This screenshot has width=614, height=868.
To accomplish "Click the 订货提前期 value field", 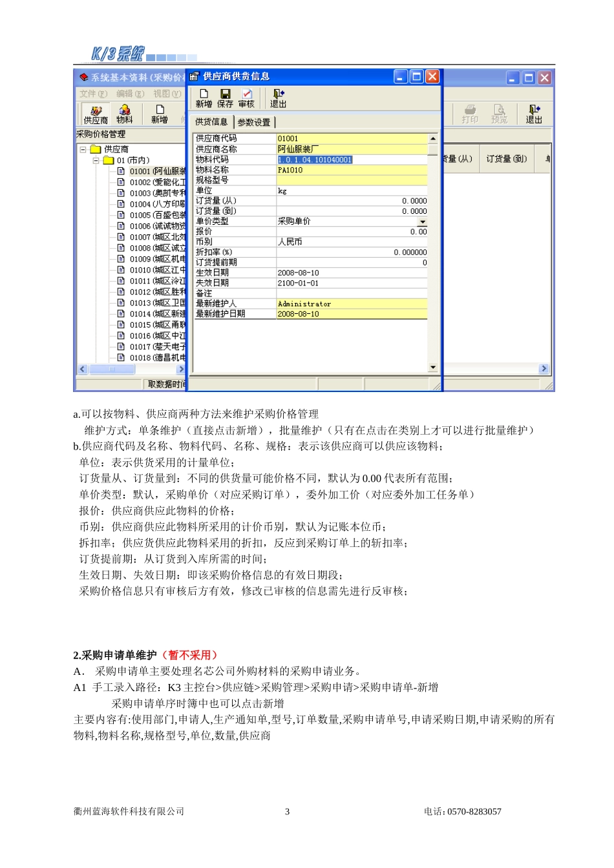I will coord(352,263).
